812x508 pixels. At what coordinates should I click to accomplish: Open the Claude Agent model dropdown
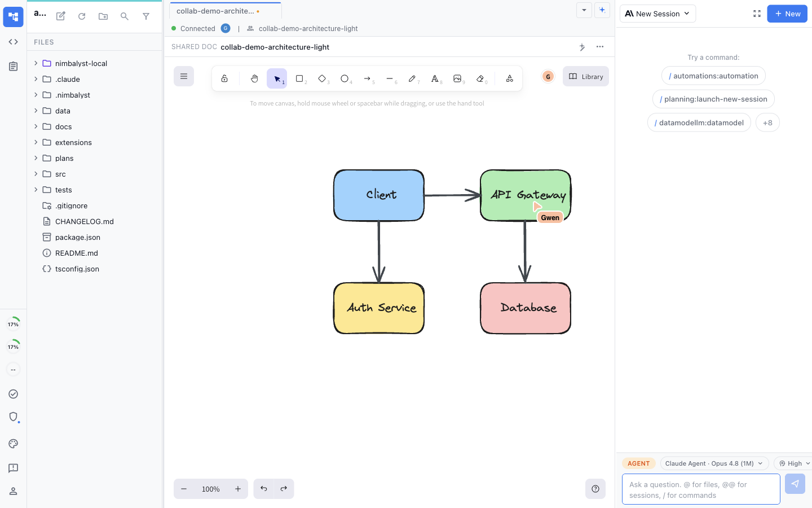(x=714, y=463)
